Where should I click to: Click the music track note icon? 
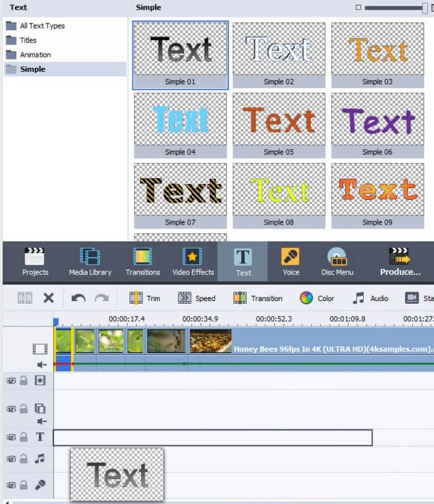click(x=40, y=458)
